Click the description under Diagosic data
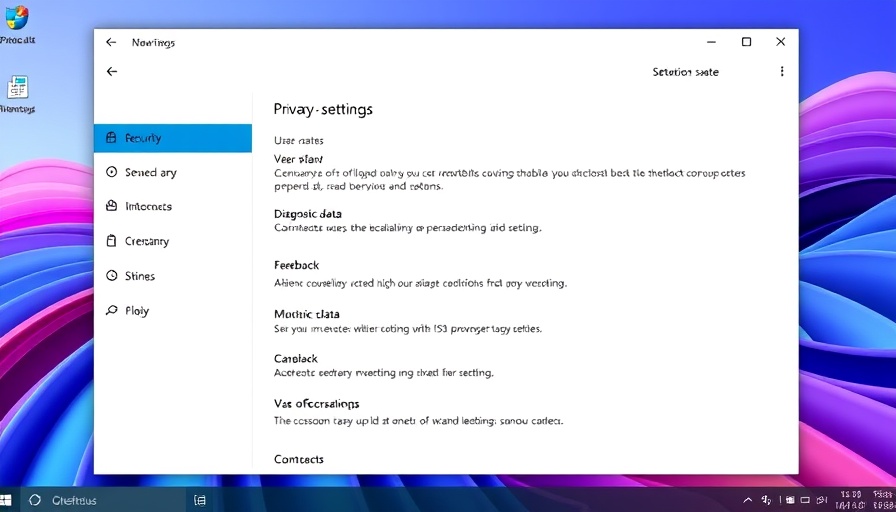This screenshot has width=896, height=512. (x=407, y=228)
